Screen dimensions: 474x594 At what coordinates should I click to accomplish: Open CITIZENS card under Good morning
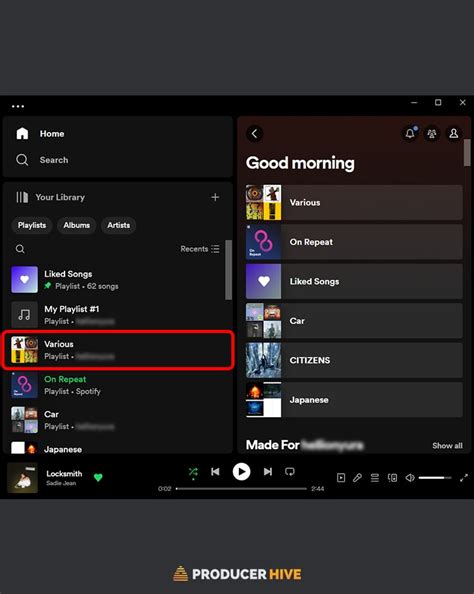pyautogui.click(x=354, y=360)
